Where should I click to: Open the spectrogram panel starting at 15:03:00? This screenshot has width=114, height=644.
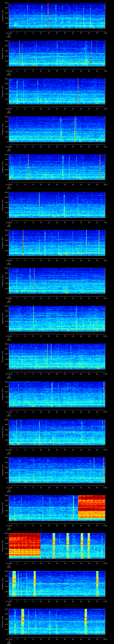coord(57,91)
